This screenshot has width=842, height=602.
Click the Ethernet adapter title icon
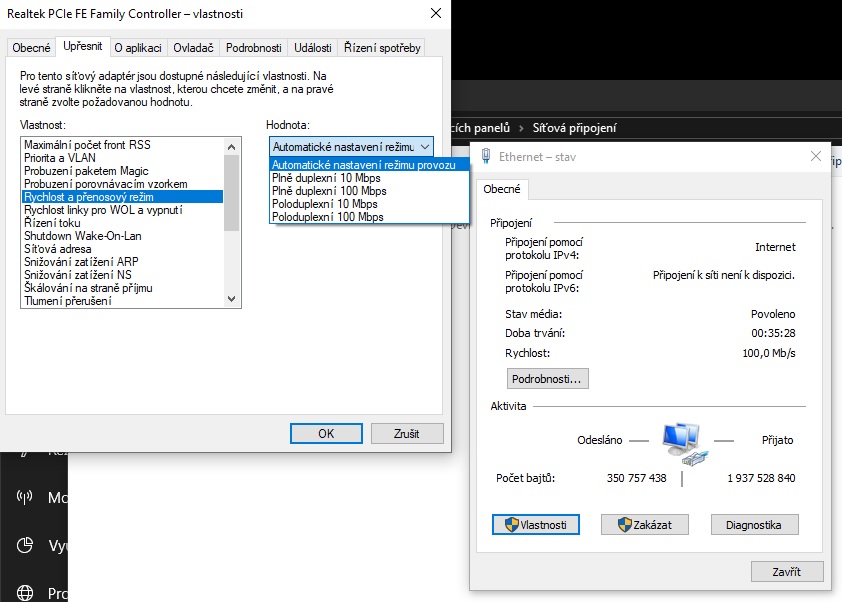486,156
